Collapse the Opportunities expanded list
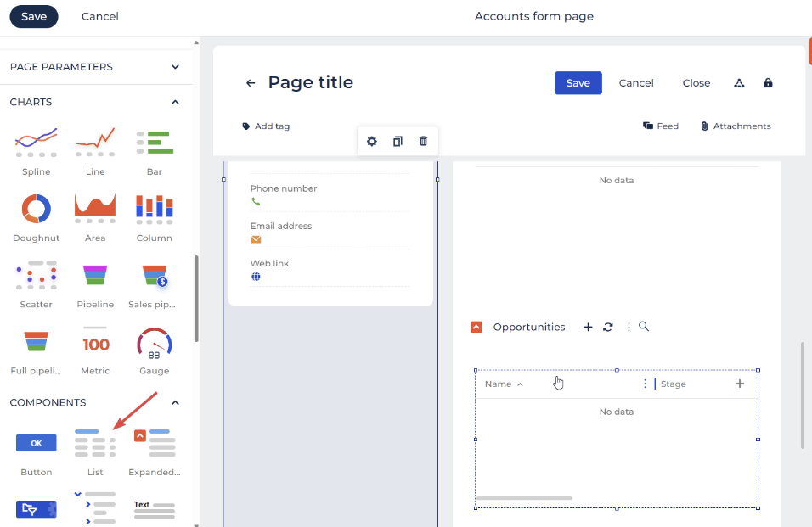812x527 pixels. pos(476,327)
